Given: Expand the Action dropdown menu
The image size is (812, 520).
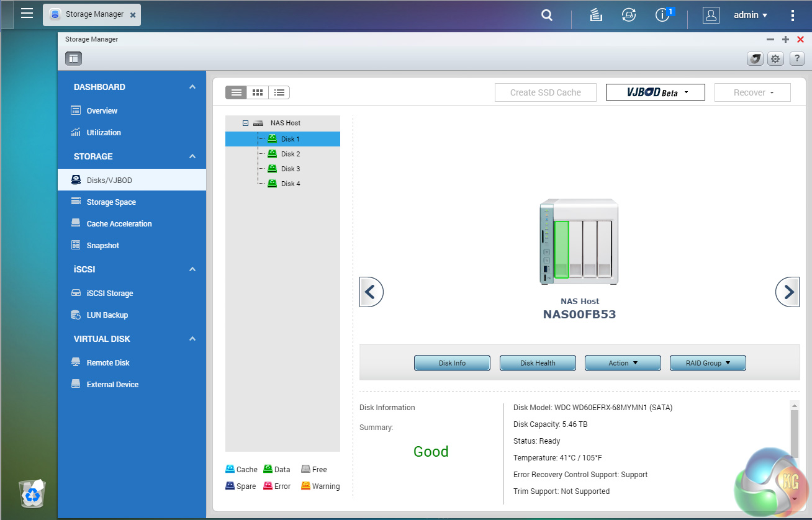Looking at the screenshot, I should point(623,363).
